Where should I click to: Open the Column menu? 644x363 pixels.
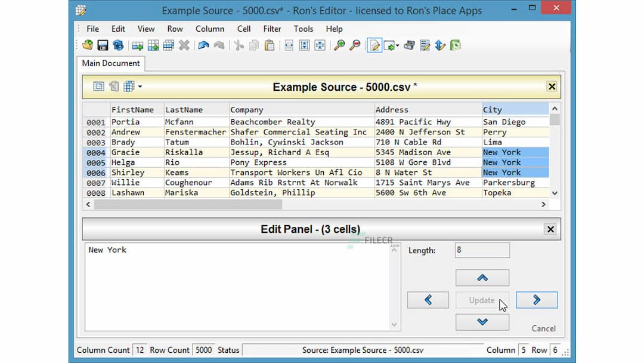pyautogui.click(x=210, y=29)
